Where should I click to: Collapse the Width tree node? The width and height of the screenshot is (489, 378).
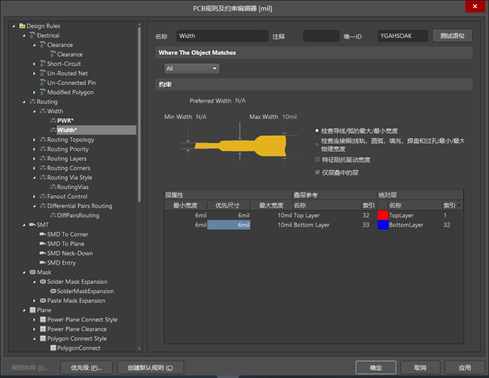tap(34, 111)
